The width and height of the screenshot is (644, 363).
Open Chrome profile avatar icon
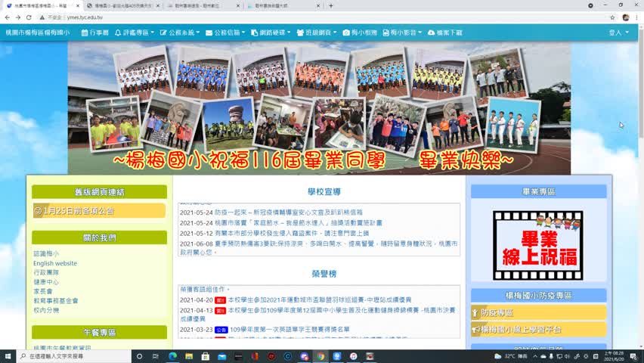(x=626, y=17)
